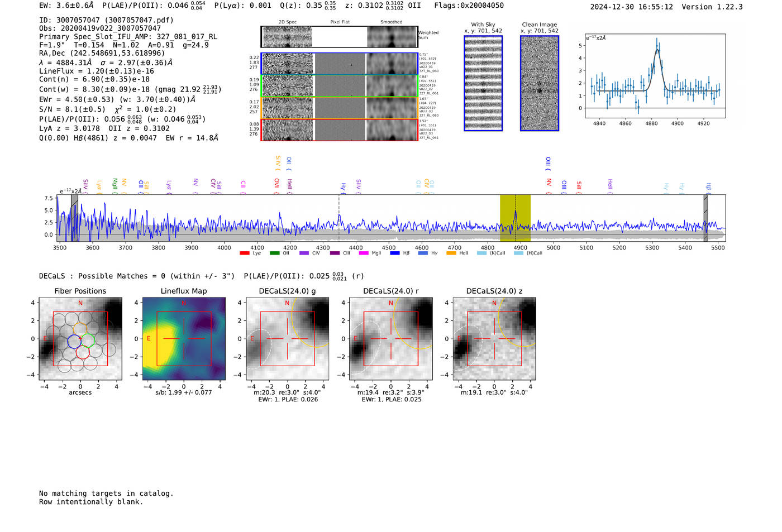Click 'm:19.1 re:3.0" s:4.0"' under z image

point(494,392)
